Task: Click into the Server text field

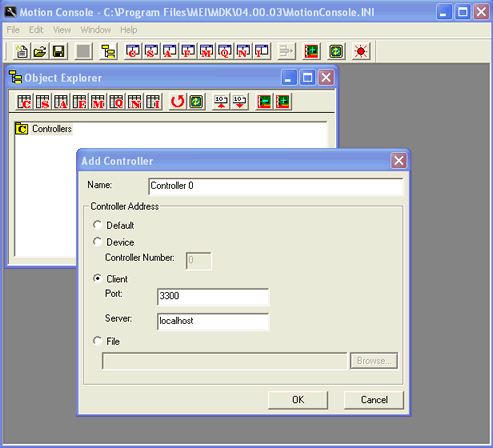Action: [x=213, y=321]
